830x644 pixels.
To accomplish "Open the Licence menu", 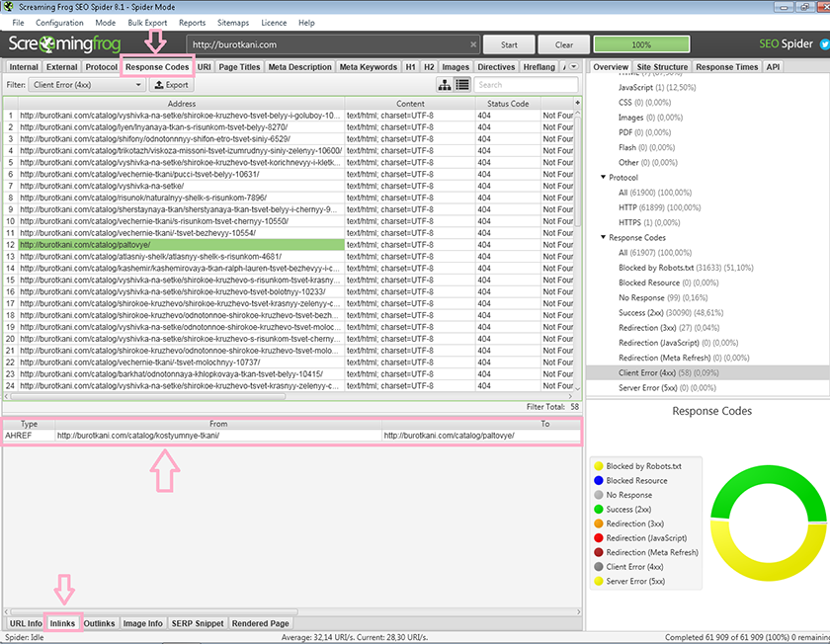I will pyautogui.click(x=274, y=23).
